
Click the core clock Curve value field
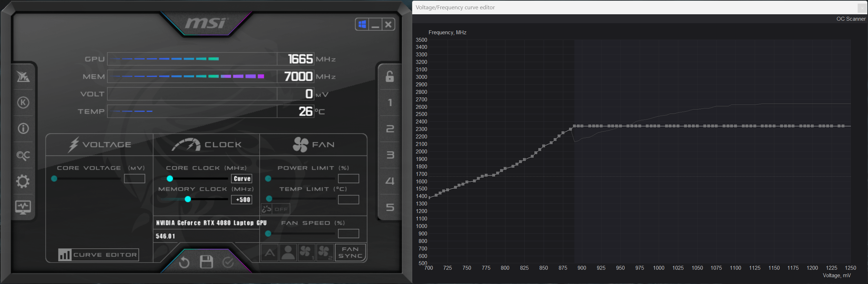coord(242,178)
